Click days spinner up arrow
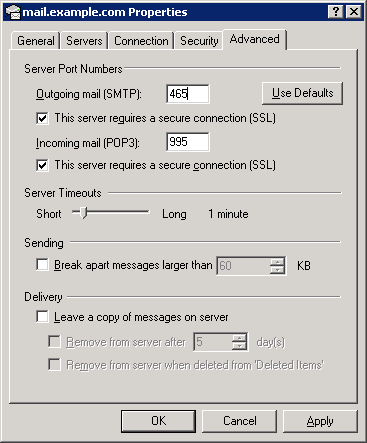Viewport: 367px width, 443px height. pos(239,338)
